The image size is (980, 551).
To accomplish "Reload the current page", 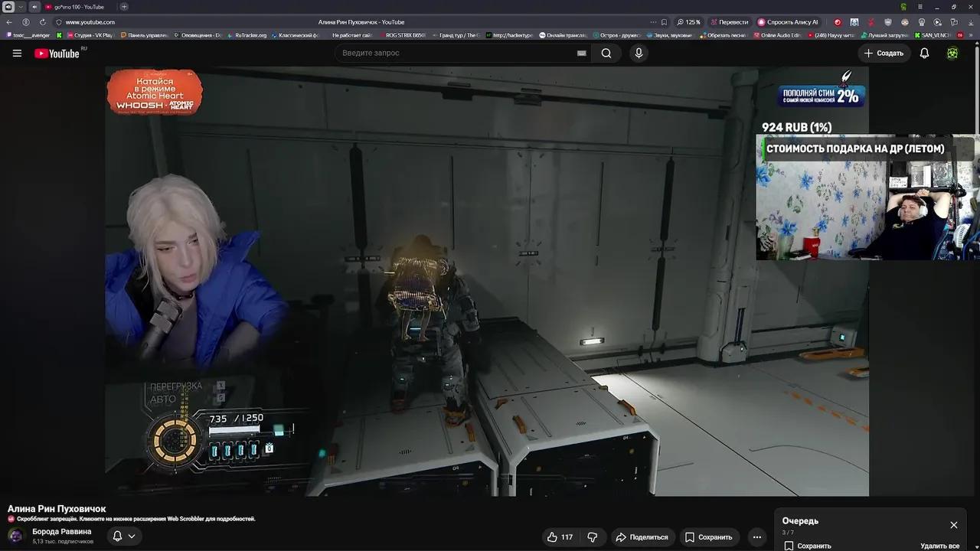I will point(42,22).
